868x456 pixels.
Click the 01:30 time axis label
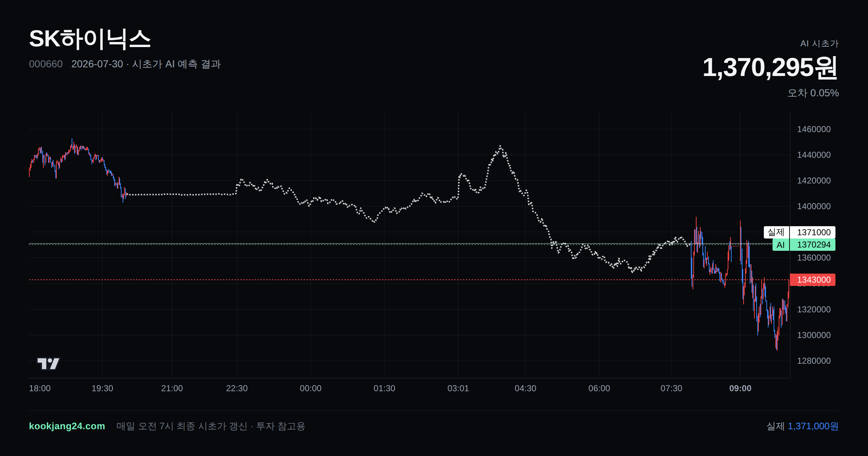[384, 388]
